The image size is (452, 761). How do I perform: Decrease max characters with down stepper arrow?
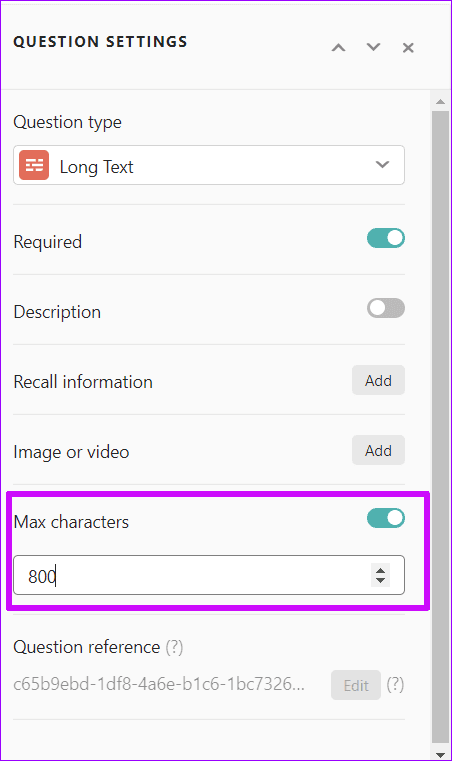(x=381, y=580)
